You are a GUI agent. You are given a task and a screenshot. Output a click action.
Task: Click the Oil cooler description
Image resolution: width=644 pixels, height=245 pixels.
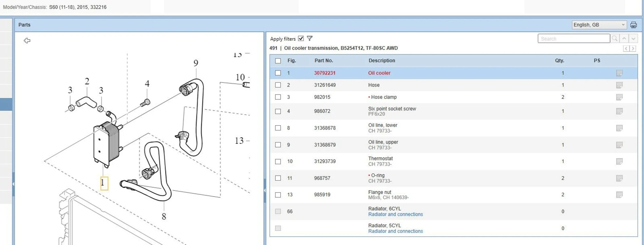point(379,73)
